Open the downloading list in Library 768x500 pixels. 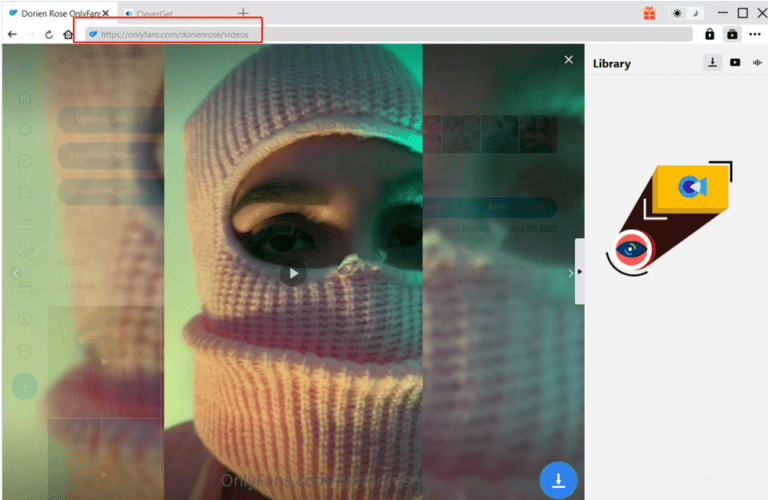point(712,62)
